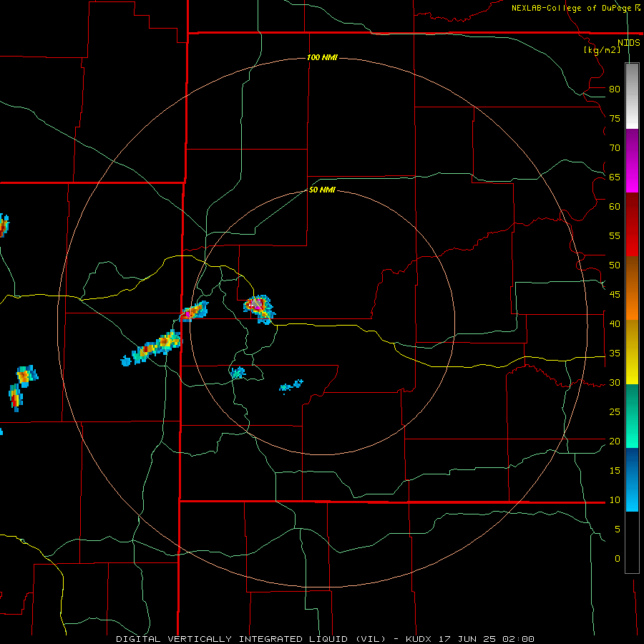The height and width of the screenshot is (644, 644).
Task: Click the yellow band of the color bar
Action: point(632,352)
